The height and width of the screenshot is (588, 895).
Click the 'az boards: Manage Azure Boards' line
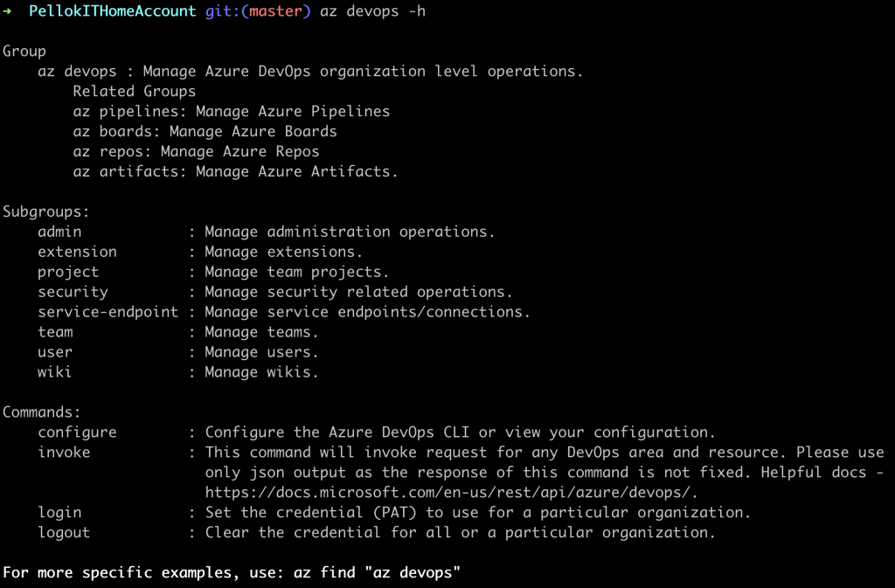(205, 131)
